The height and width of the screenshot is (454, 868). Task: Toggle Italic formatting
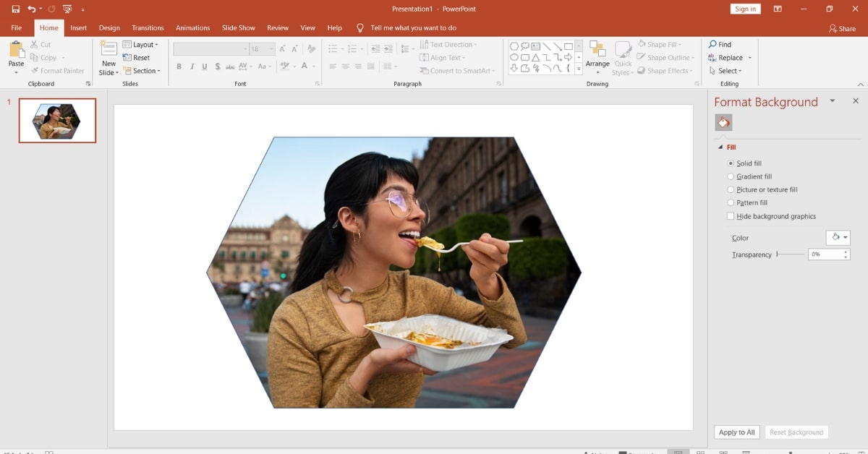(x=192, y=67)
